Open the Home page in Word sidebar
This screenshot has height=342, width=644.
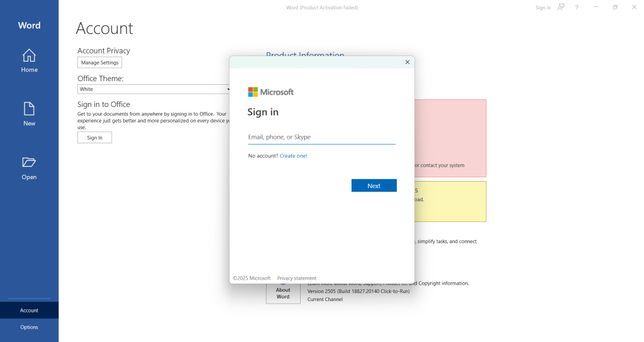coord(29,60)
